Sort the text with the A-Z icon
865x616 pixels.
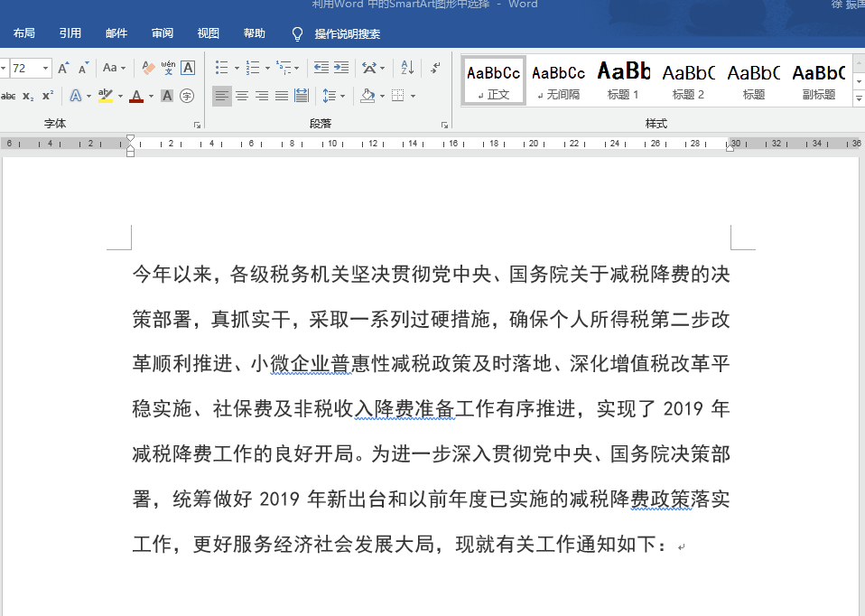click(408, 68)
